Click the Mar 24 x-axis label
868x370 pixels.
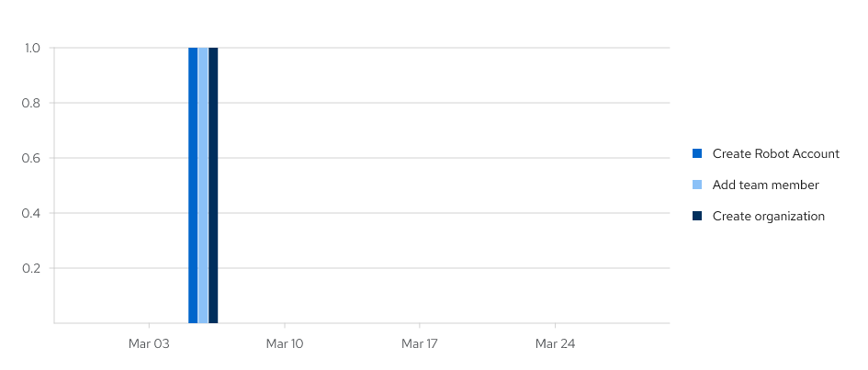[555, 344]
